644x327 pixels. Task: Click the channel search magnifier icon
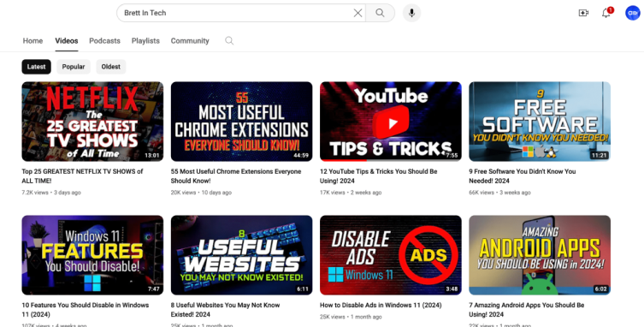click(229, 40)
